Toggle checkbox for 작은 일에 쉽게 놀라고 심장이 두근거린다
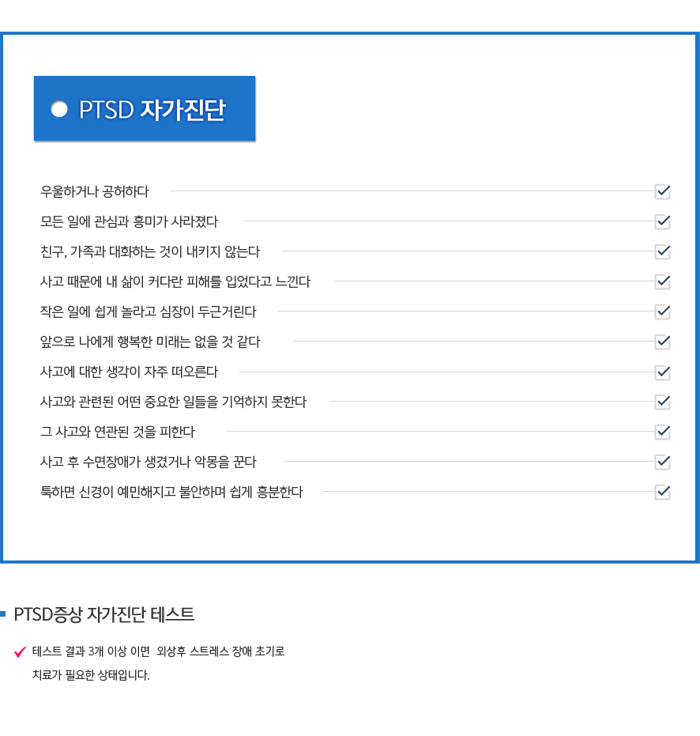Screen dimensions: 700x736 pos(662,311)
